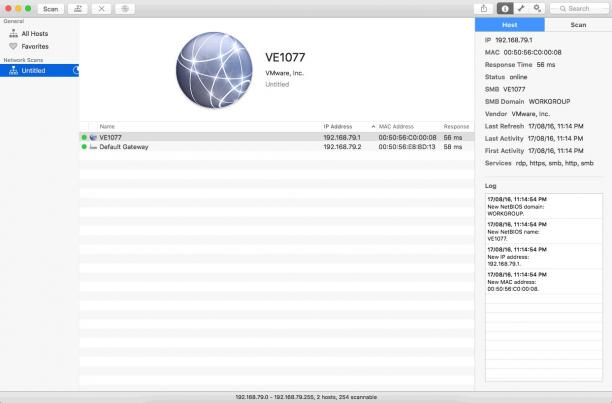
Task: Click the globe toolbar icon
Action: pos(125,9)
